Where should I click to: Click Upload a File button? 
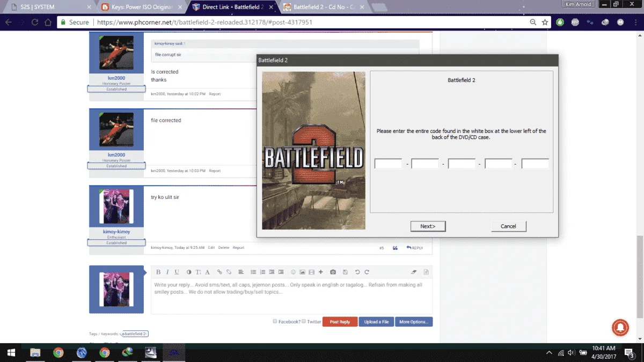[x=376, y=322]
